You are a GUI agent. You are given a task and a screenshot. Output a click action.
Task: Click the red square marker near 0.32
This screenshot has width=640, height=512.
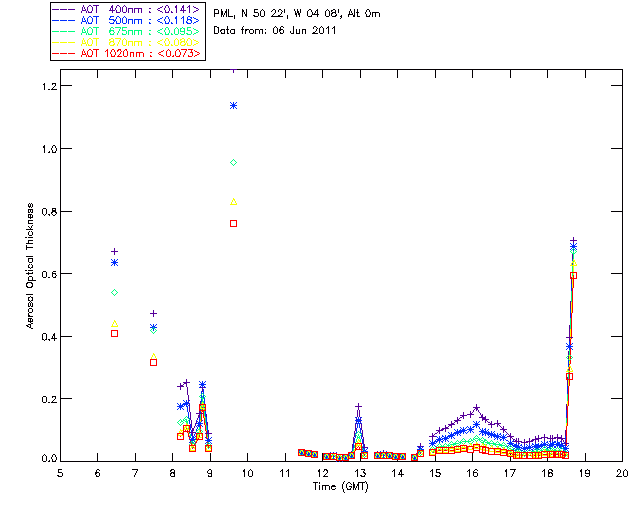point(153,362)
